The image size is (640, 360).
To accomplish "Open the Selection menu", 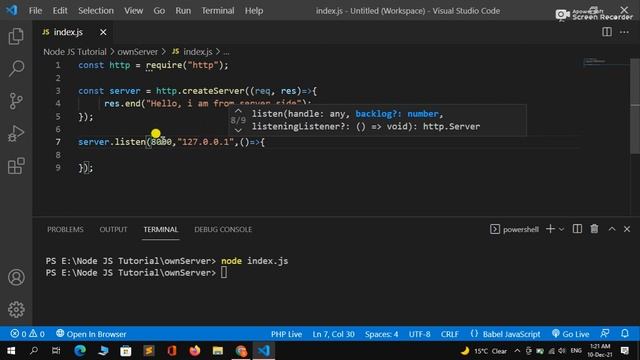I will click(96, 11).
